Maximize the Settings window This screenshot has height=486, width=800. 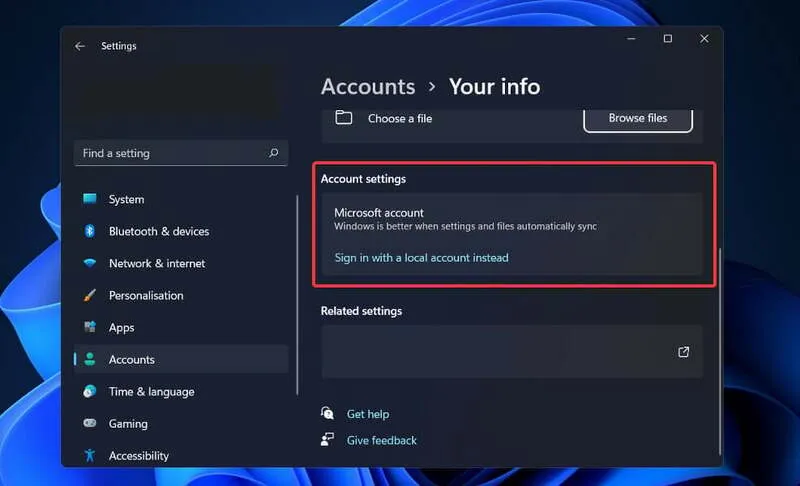667,39
